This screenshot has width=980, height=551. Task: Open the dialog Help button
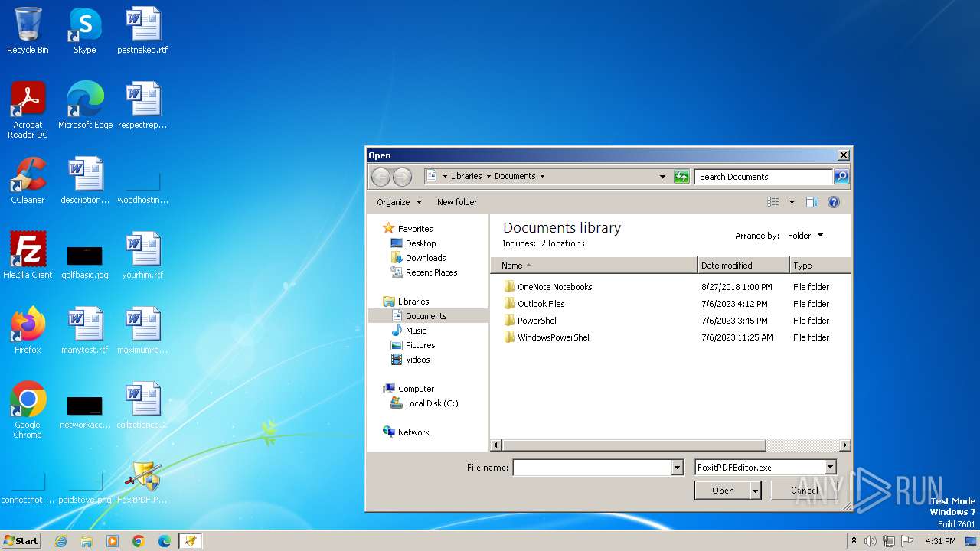click(834, 202)
